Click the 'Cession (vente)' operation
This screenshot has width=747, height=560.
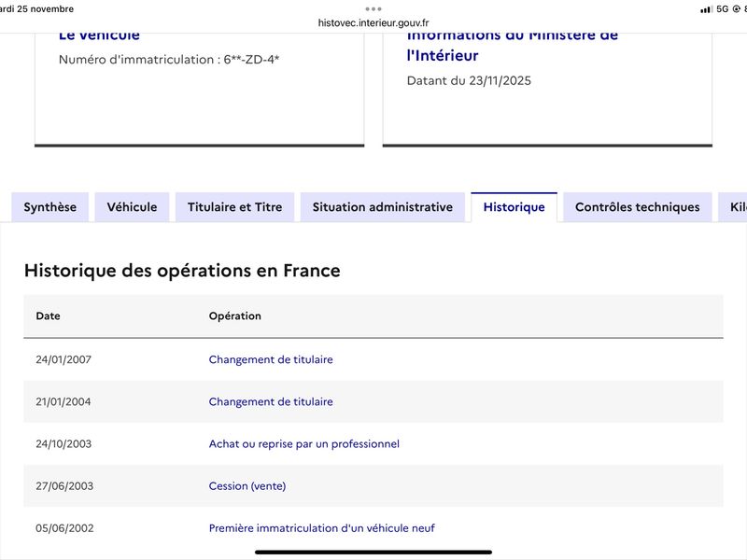[x=247, y=485]
